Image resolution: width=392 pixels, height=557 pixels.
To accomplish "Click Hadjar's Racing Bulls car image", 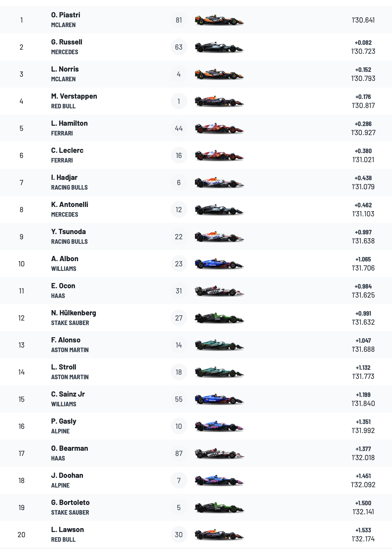I will (219, 183).
